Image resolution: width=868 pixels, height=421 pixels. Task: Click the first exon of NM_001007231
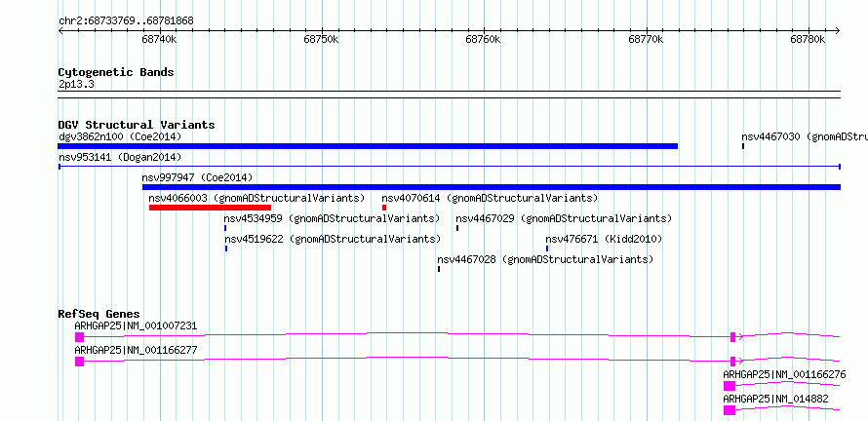point(79,337)
